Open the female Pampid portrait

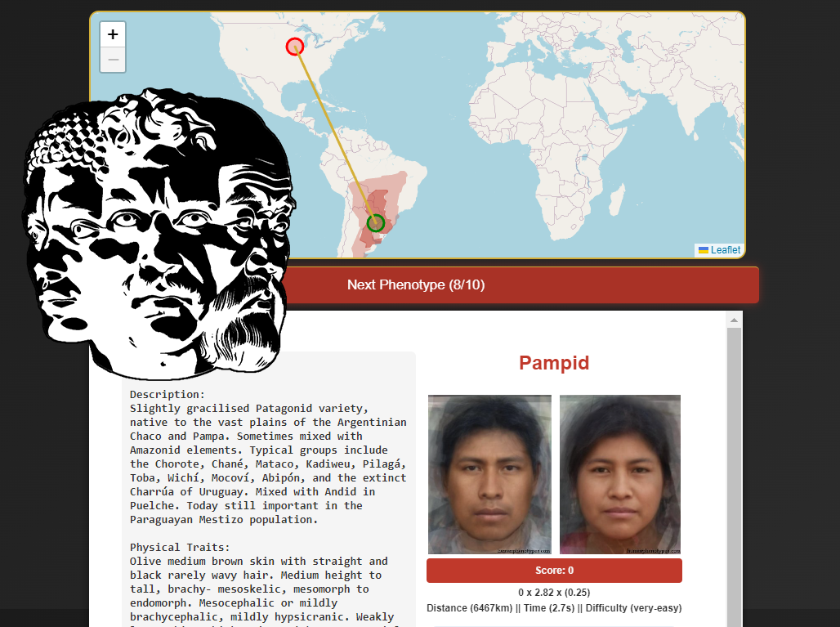pos(620,474)
